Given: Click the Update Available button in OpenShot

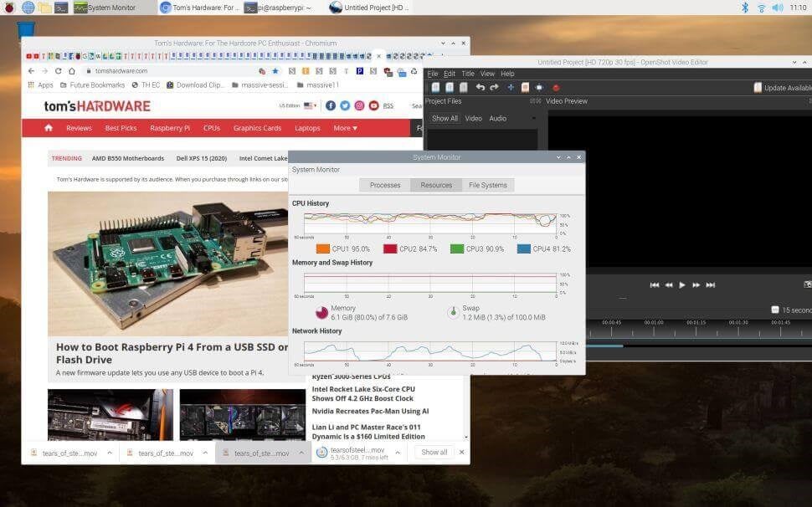Looking at the screenshot, I should [x=783, y=88].
